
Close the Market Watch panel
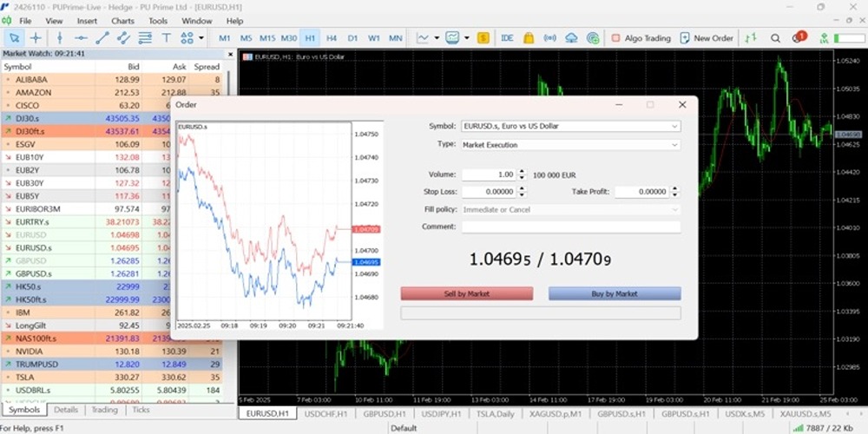point(230,54)
